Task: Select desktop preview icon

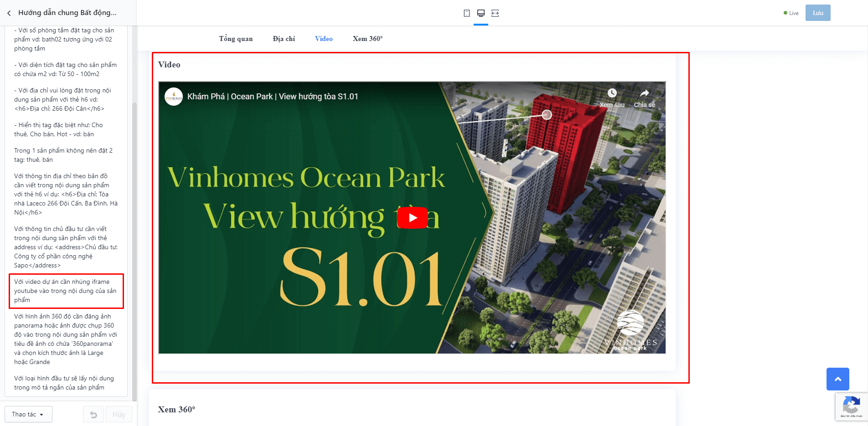Action: 481,13
